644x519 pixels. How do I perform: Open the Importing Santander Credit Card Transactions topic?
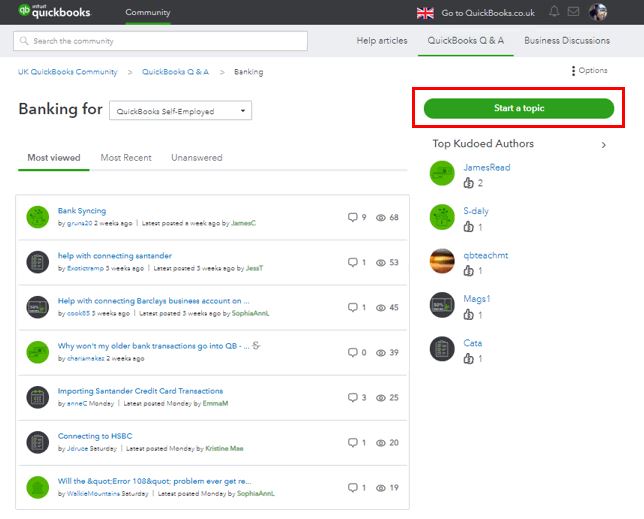coord(140,391)
